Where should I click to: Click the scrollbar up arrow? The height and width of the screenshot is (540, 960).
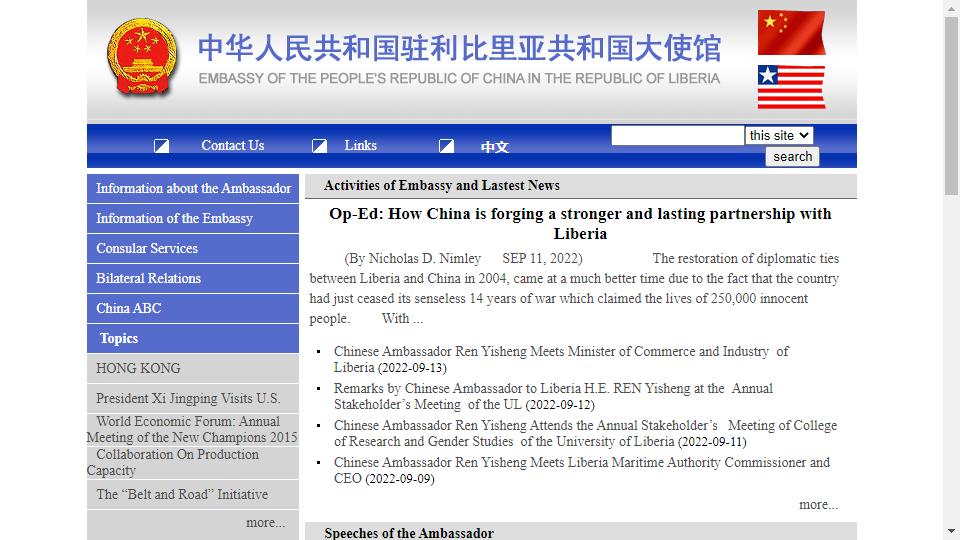click(x=951, y=7)
